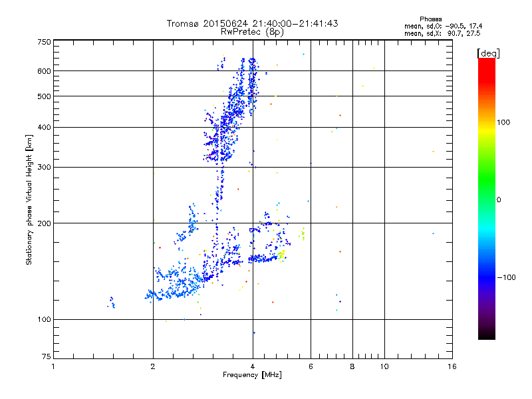Click the x-axis tick label "2"
The height and width of the screenshot is (399, 532).
tap(153, 366)
